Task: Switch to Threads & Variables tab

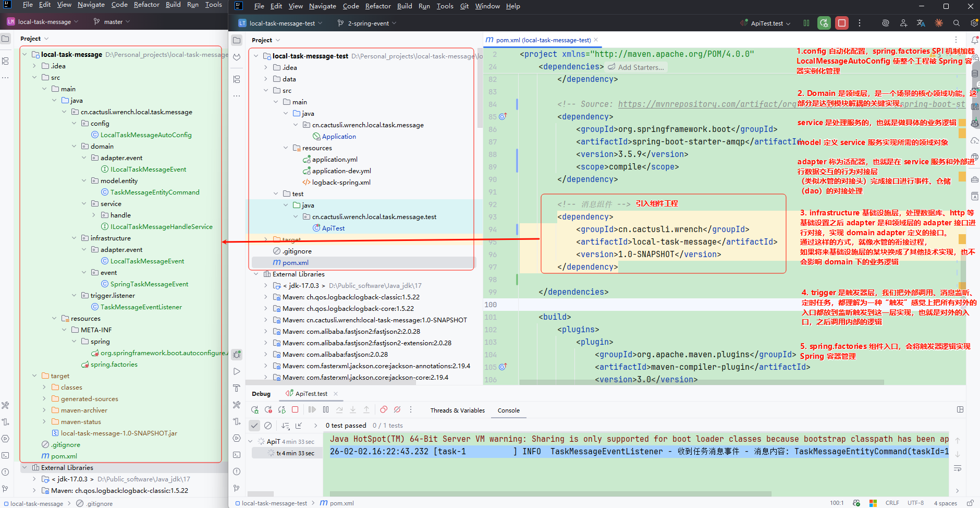Action: 457,410
